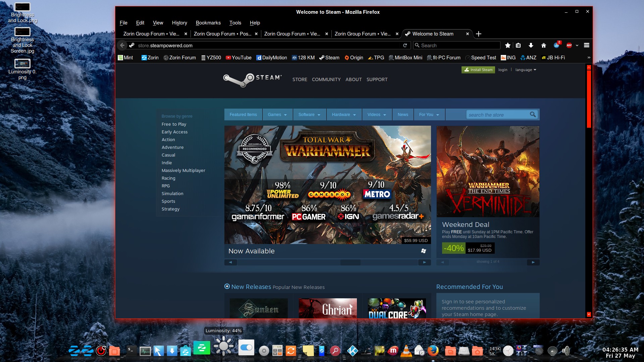Image resolution: width=644 pixels, height=362 pixels.
Task: Click in the 'search the store' field
Action: pyautogui.click(x=496, y=115)
